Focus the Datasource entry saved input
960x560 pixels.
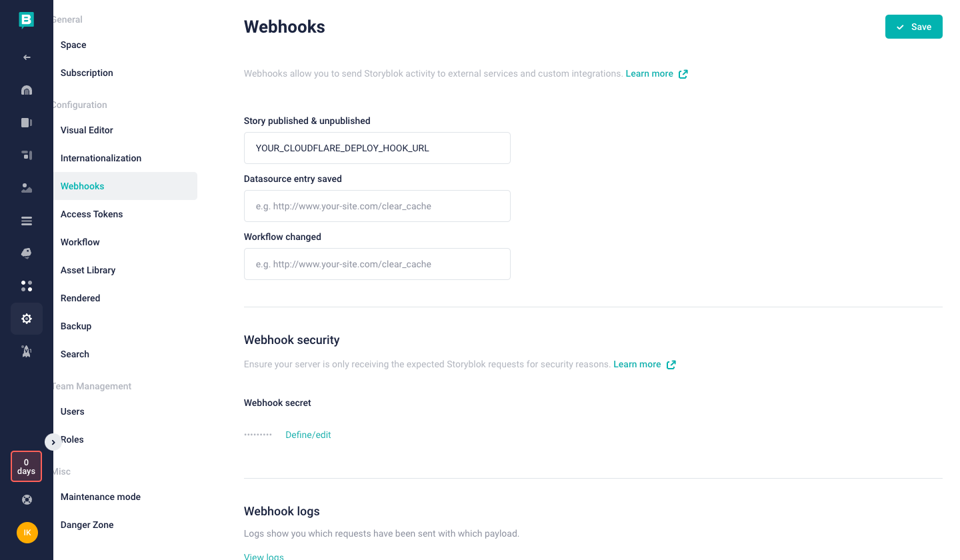click(x=377, y=206)
